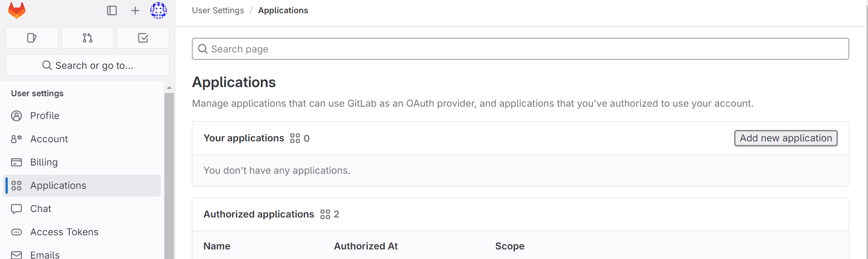Open the assigned issues icon

click(32, 38)
